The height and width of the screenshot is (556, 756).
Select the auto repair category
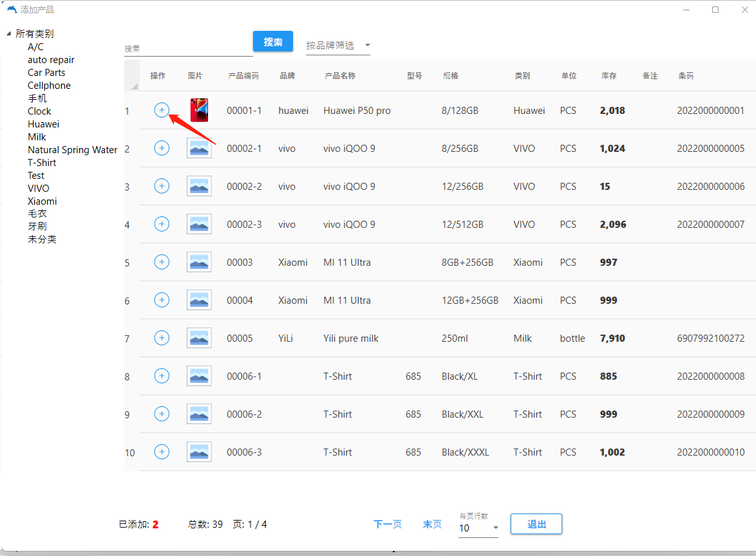(x=51, y=60)
